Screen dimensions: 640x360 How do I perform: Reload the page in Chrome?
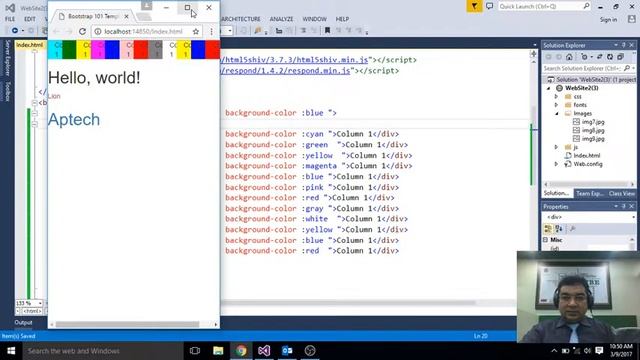[82, 31]
